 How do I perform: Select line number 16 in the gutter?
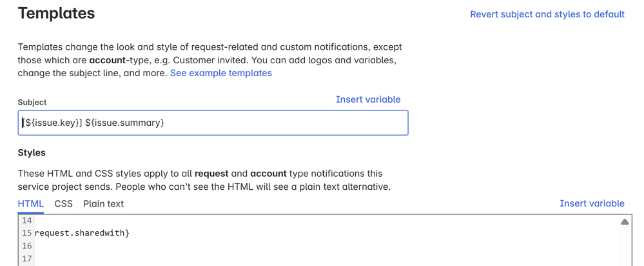click(26, 246)
